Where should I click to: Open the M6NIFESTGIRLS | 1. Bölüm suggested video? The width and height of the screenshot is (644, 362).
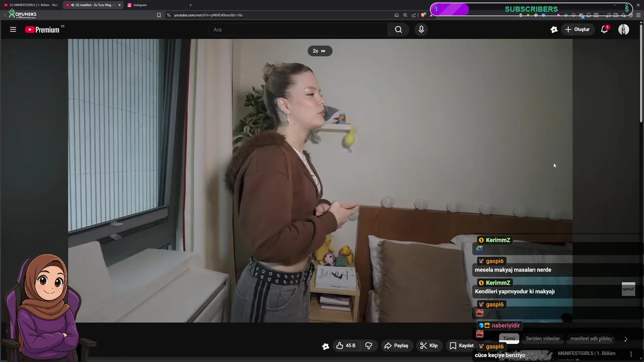tap(587, 353)
